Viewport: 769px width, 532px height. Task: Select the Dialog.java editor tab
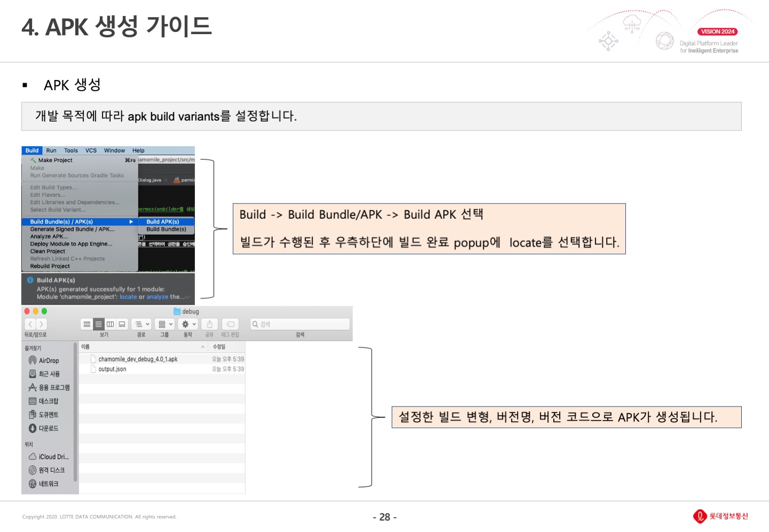coord(150,180)
